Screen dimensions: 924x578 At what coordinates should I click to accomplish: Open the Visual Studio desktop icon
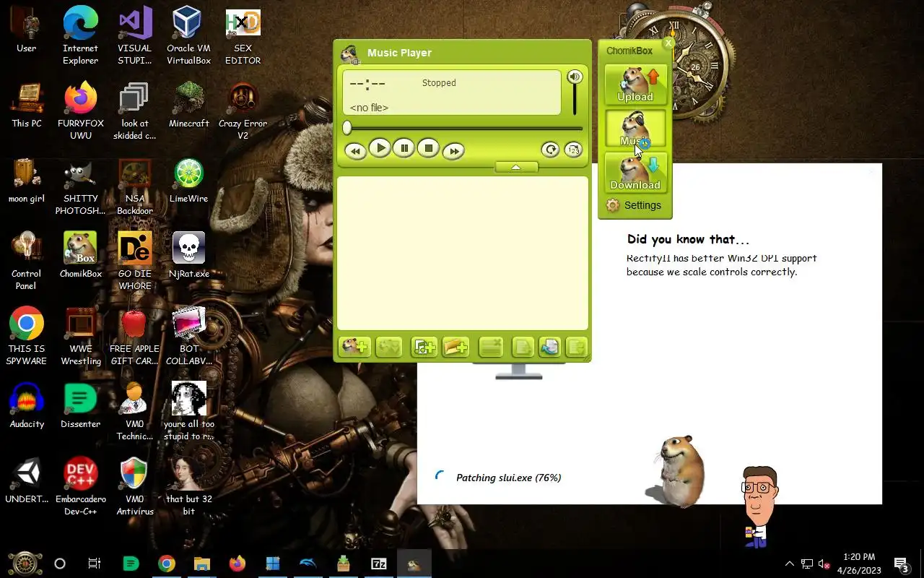[x=135, y=35]
